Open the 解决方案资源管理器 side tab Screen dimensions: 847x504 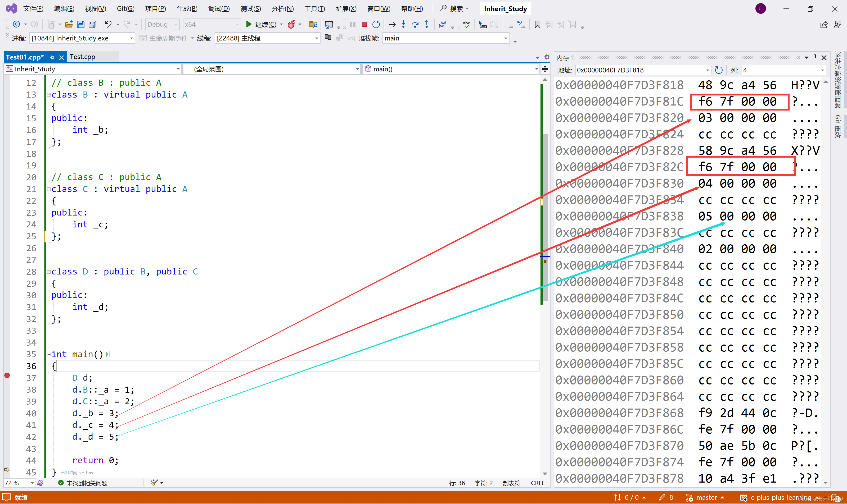[837, 80]
